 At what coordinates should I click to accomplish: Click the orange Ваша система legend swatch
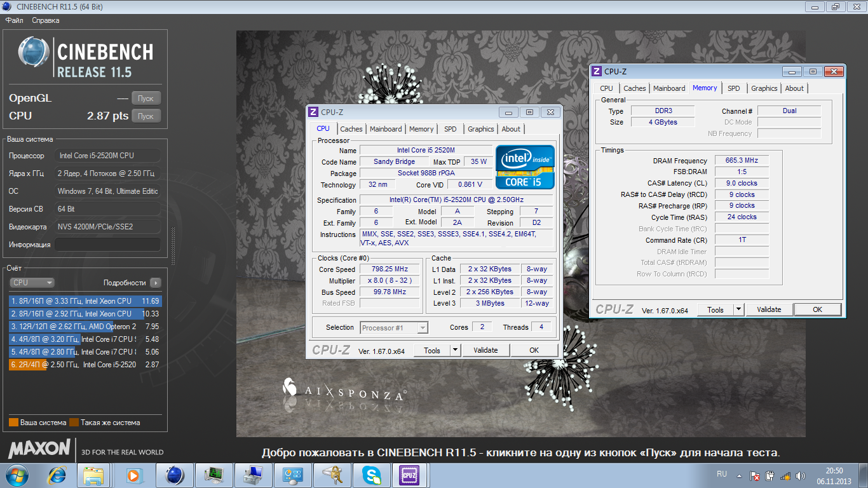(13, 423)
